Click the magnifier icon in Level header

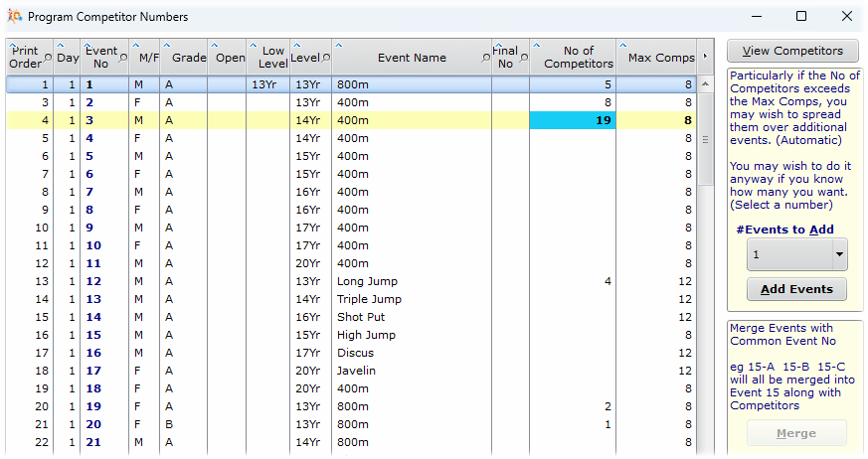(324, 59)
